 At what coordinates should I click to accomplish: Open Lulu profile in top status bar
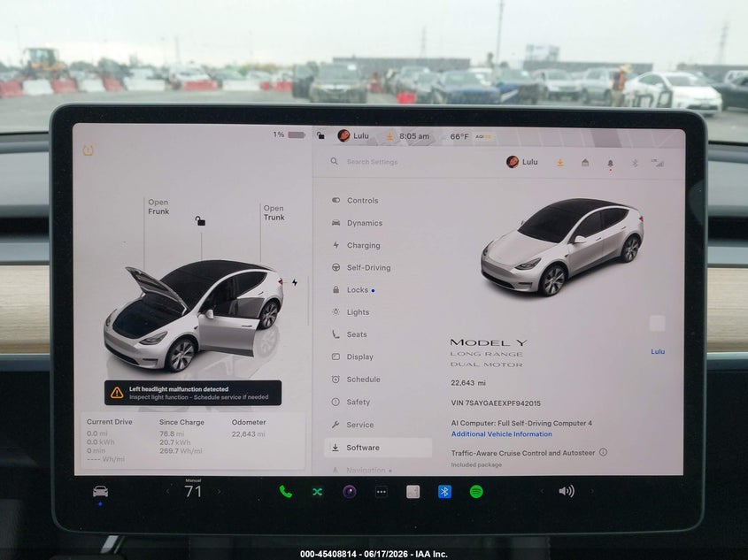pyautogui.click(x=353, y=136)
